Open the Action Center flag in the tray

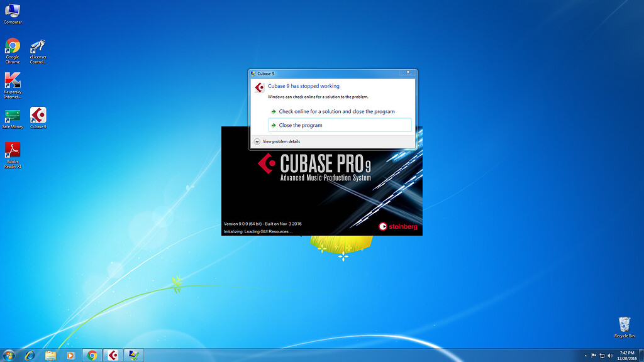coord(593,355)
